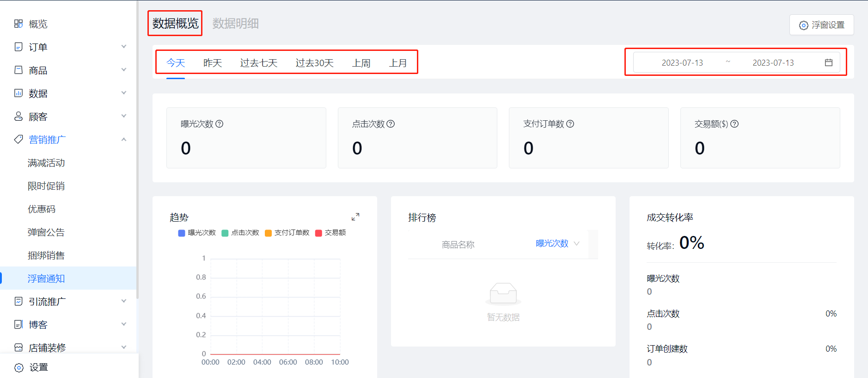The width and height of the screenshot is (868, 378).
Task: Expand the 订单 menu chevron
Action: tap(124, 47)
